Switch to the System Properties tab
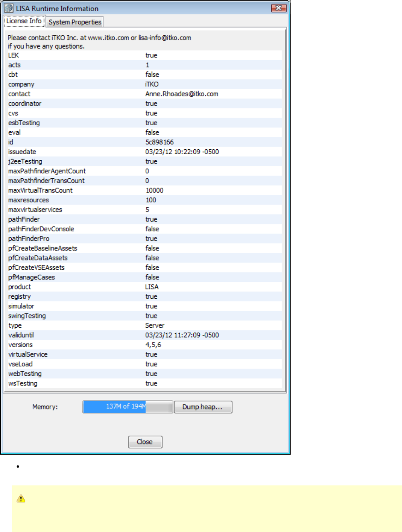Screen dimensions: 402x532 point(75,22)
